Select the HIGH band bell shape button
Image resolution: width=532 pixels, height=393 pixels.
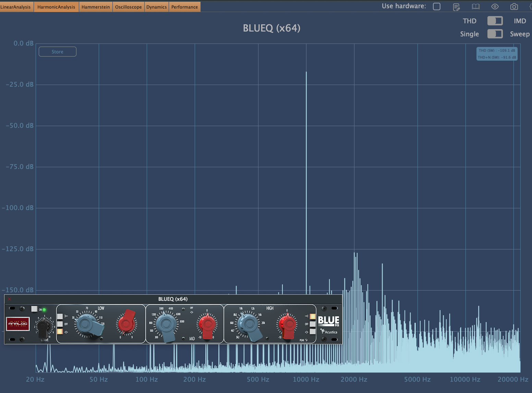point(313,332)
